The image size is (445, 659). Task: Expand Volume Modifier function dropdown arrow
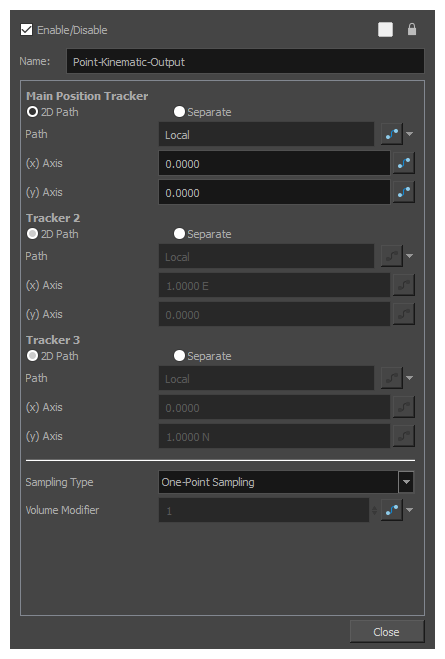pyautogui.click(x=409, y=510)
